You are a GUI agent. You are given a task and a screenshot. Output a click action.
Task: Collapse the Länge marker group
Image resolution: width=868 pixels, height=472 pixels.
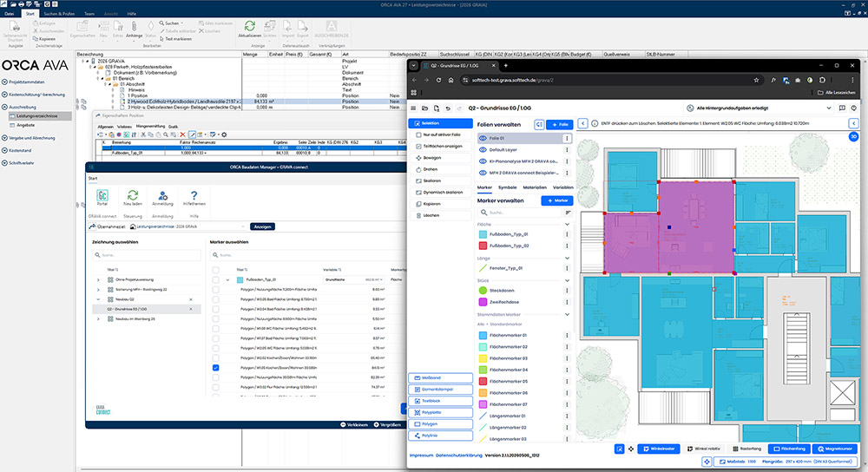tap(567, 259)
